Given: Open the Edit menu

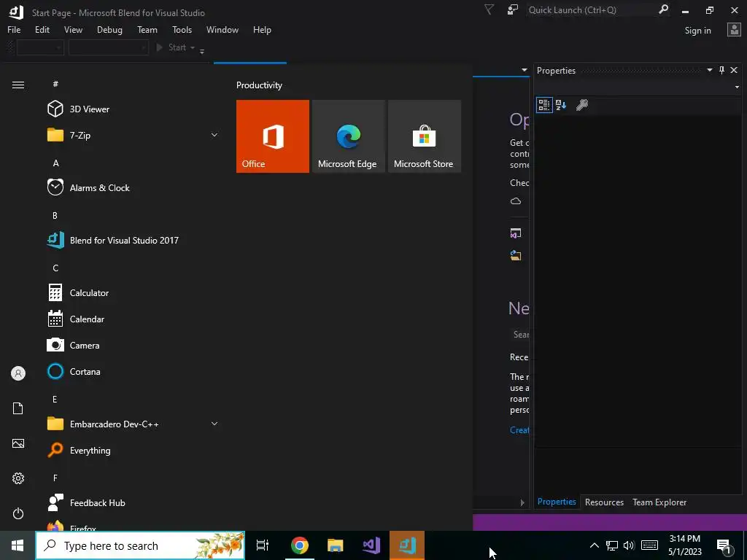Looking at the screenshot, I should coord(42,29).
